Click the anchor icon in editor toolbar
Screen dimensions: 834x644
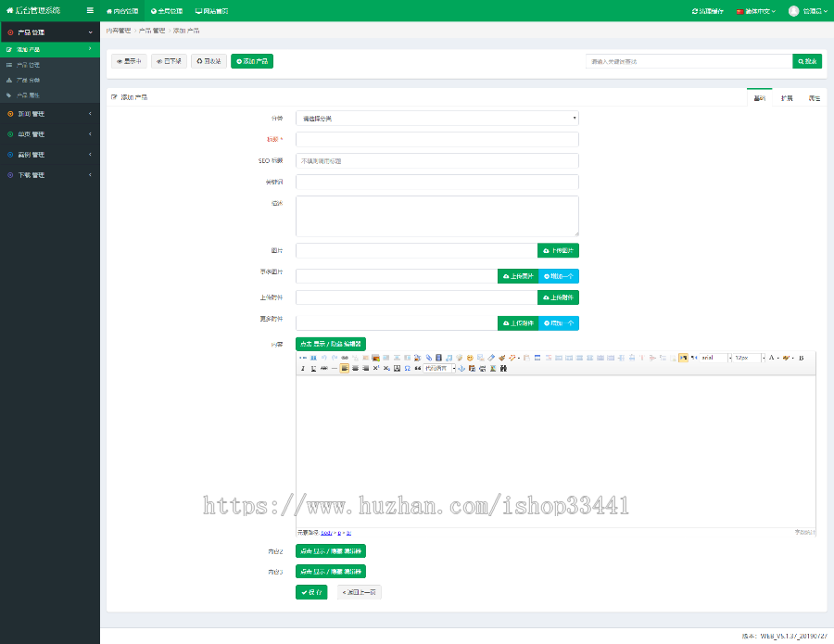pos(461,369)
